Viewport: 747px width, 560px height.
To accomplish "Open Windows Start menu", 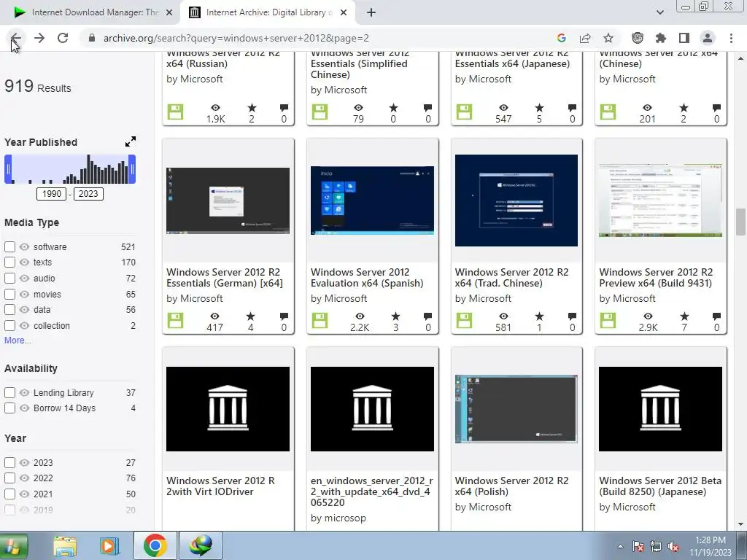I will (x=13, y=545).
